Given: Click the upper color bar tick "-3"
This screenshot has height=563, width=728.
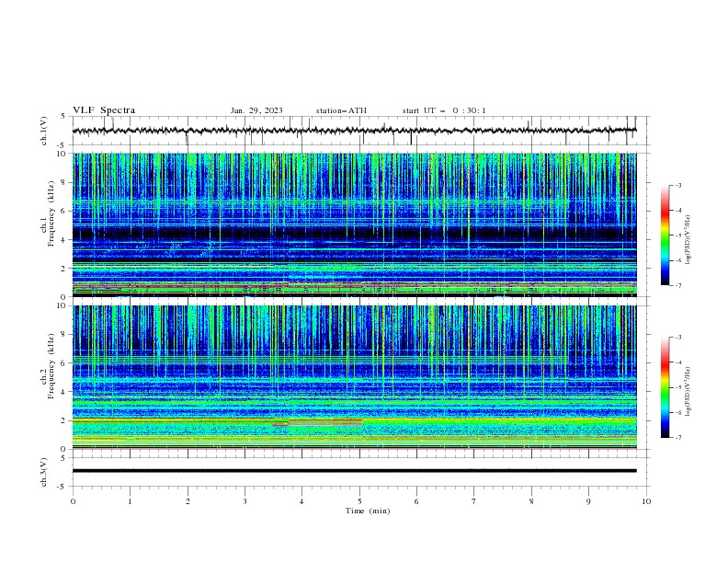Looking at the screenshot, I should tap(677, 185).
